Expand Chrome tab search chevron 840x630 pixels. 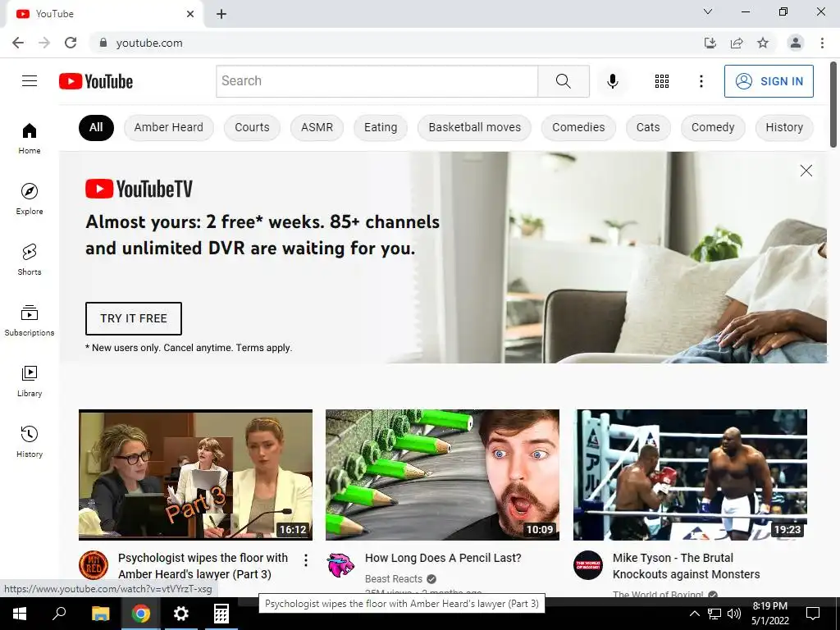708,11
